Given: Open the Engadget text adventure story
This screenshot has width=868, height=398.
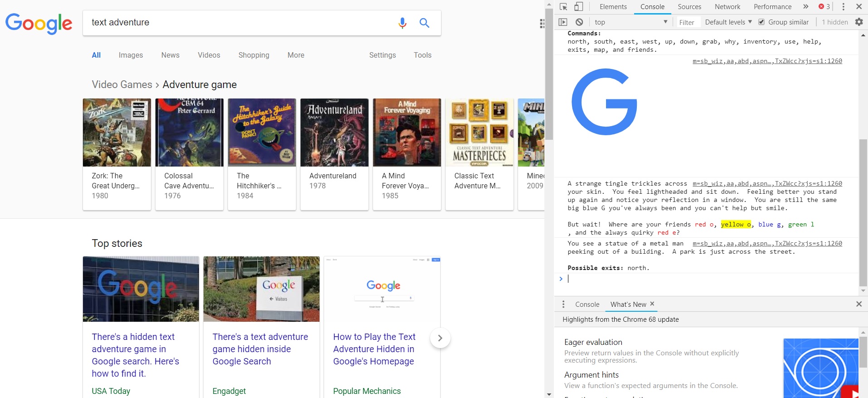Looking at the screenshot, I should click(260, 349).
